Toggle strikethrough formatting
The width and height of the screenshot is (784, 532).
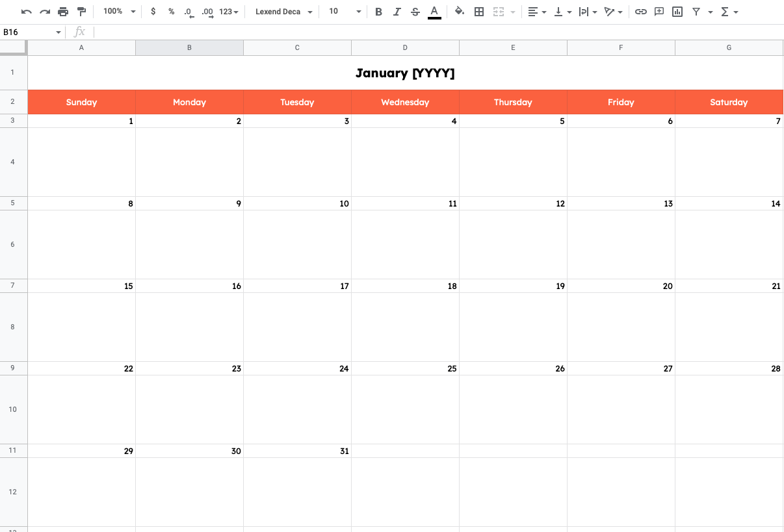point(415,11)
